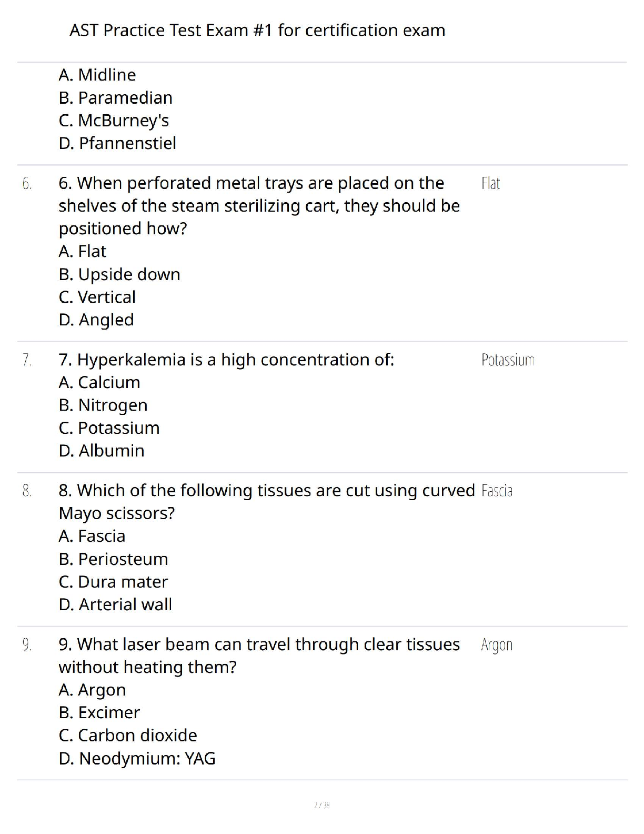Select option 'A. Fascia' under question 8

[92, 537]
